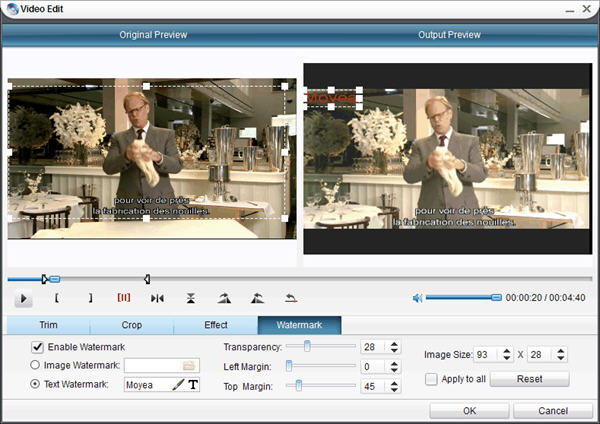Image resolution: width=600 pixels, height=424 pixels.
Task: Click the Video Edit app logo
Action: point(12,8)
